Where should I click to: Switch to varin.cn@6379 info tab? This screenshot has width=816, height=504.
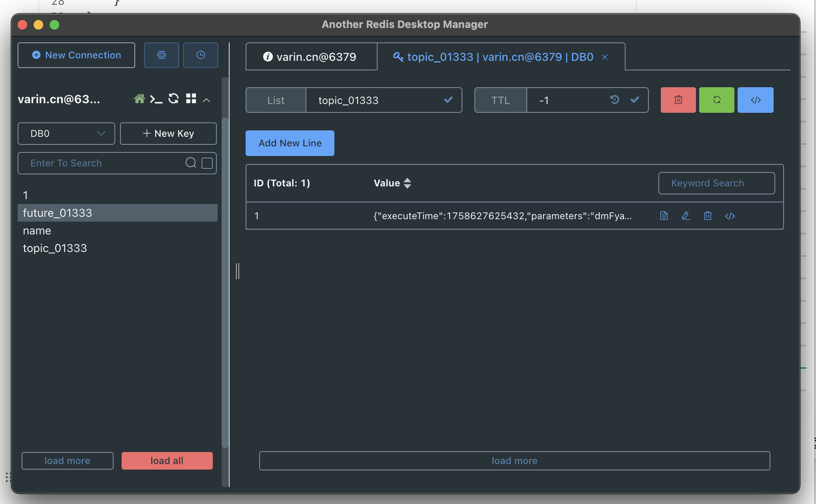click(x=311, y=57)
